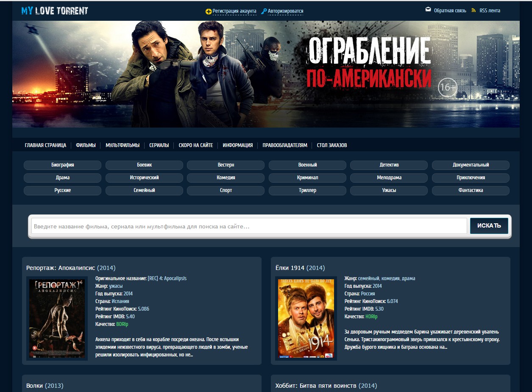Viewport: 532px width, 392px height.
Task: Click the BDRip quality value
Action: (122, 324)
